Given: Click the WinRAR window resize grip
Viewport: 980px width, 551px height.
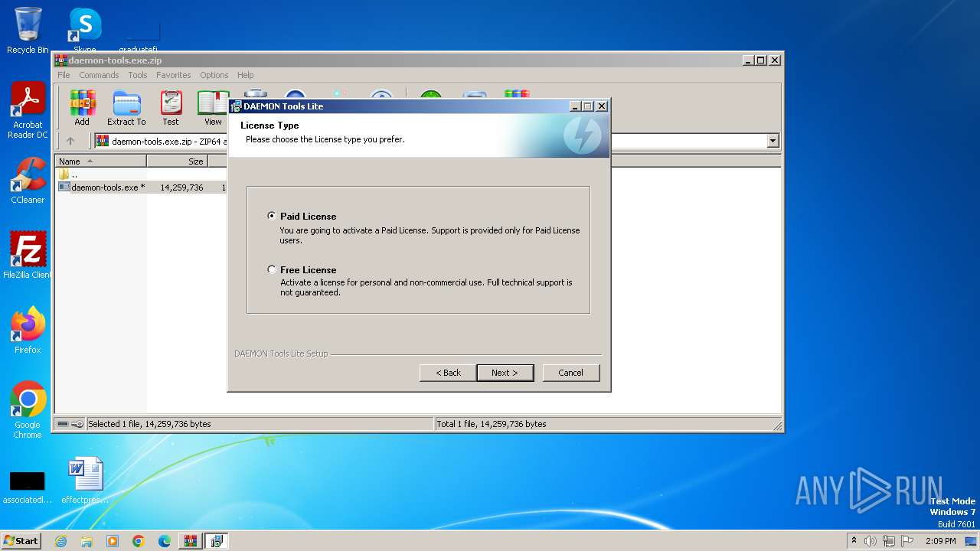Looking at the screenshot, I should pos(777,425).
